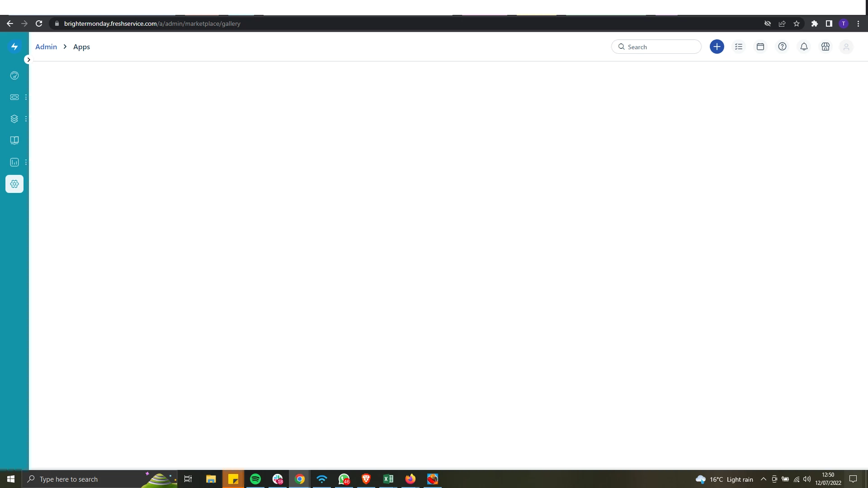
Task: Open the Assets stack icon in sidebar
Action: tap(14, 119)
